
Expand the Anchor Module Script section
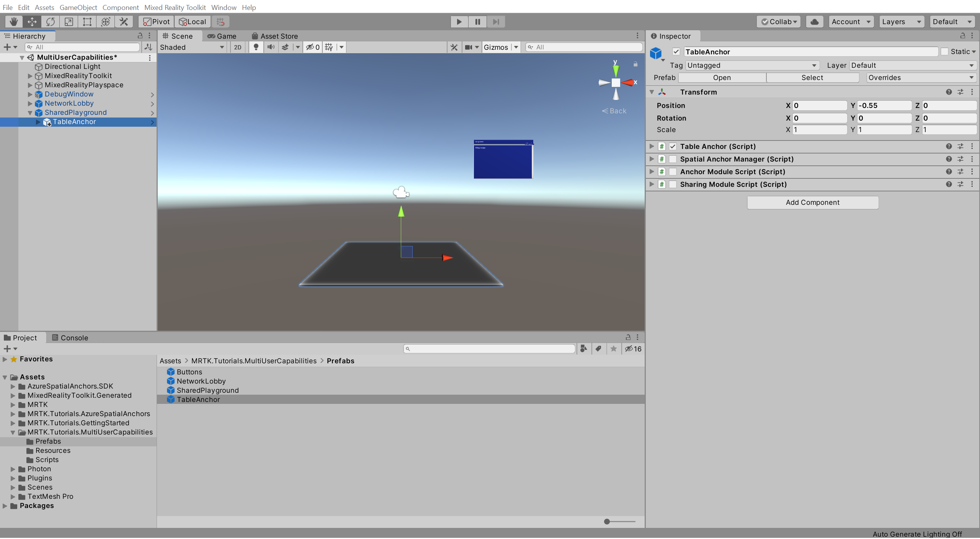click(x=652, y=171)
